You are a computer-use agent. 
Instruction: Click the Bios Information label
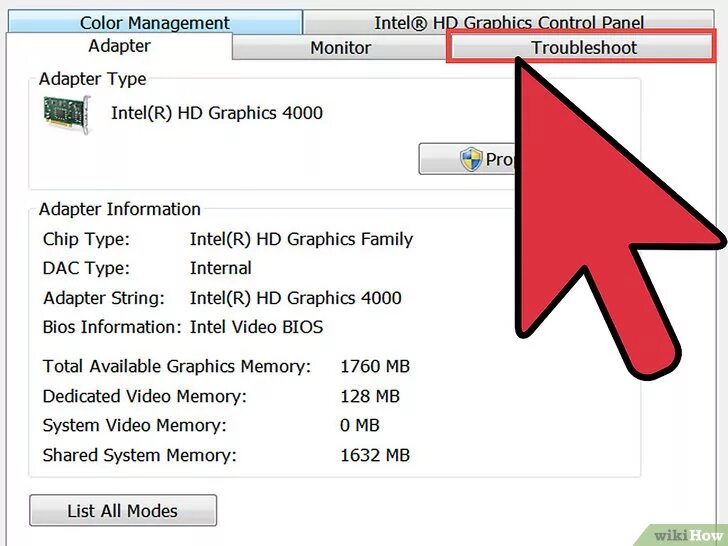112,327
